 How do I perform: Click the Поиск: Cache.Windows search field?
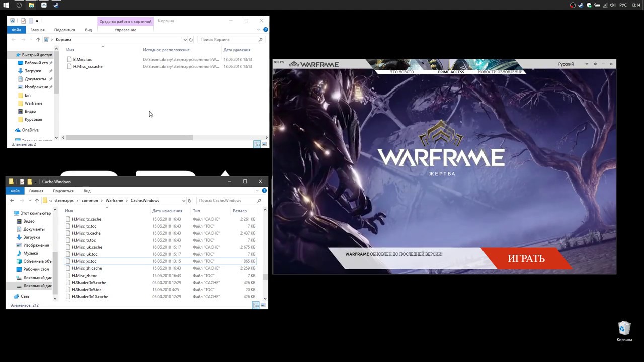(x=230, y=200)
